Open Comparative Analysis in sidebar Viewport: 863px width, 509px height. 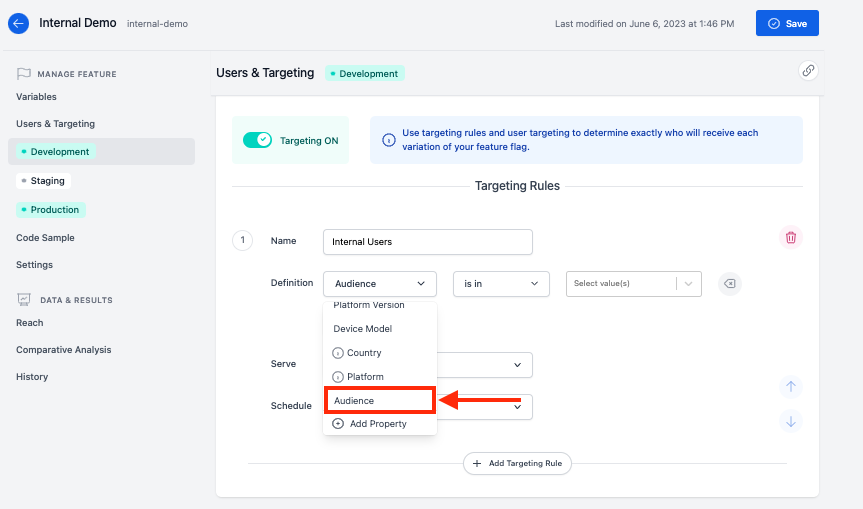pos(64,350)
